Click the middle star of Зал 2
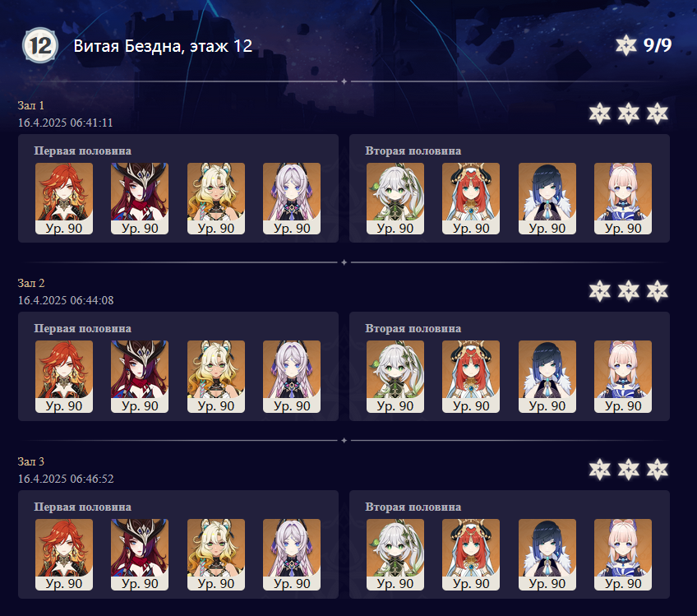Screen dimensions: 697x616 [629, 291]
